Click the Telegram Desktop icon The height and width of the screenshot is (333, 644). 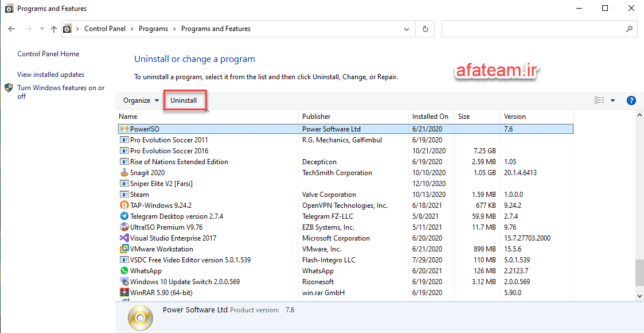(x=124, y=216)
